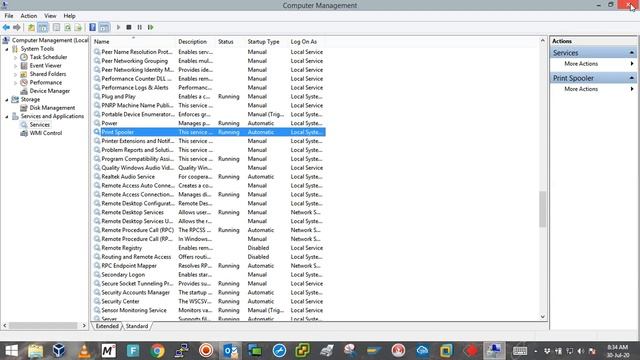Open Outlook from the taskbar

click(x=231, y=351)
